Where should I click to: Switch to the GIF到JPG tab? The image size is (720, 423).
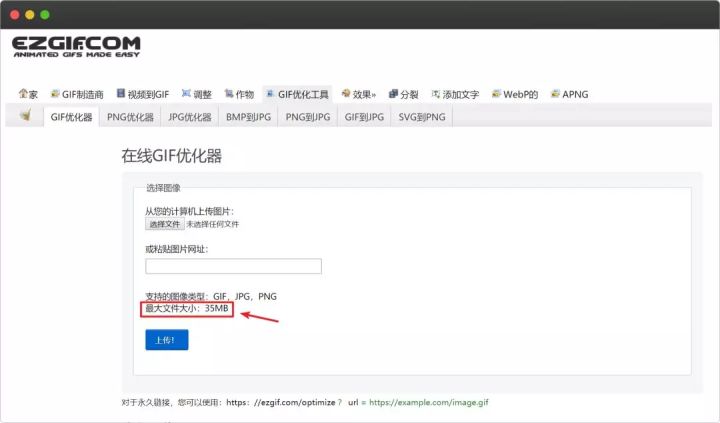pos(364,117)
